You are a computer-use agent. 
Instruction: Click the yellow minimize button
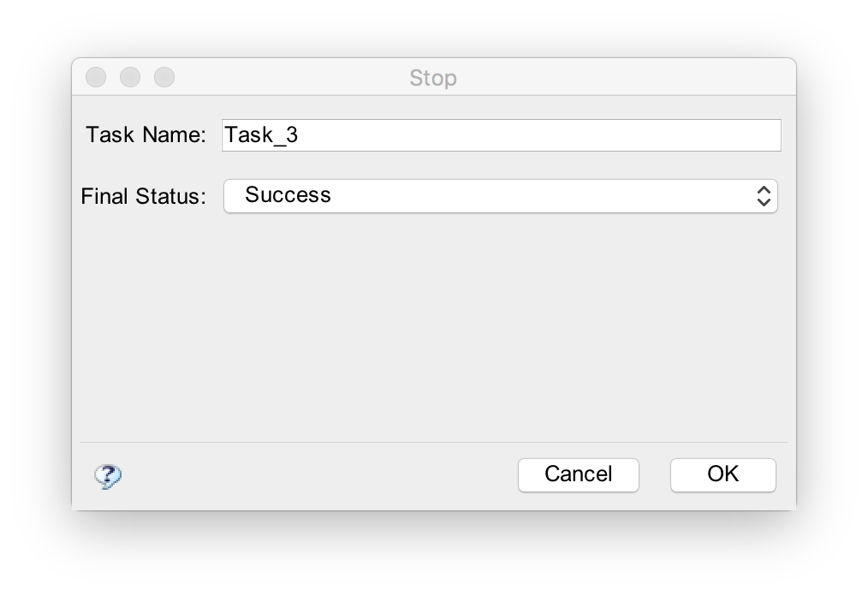coord(130,76)
